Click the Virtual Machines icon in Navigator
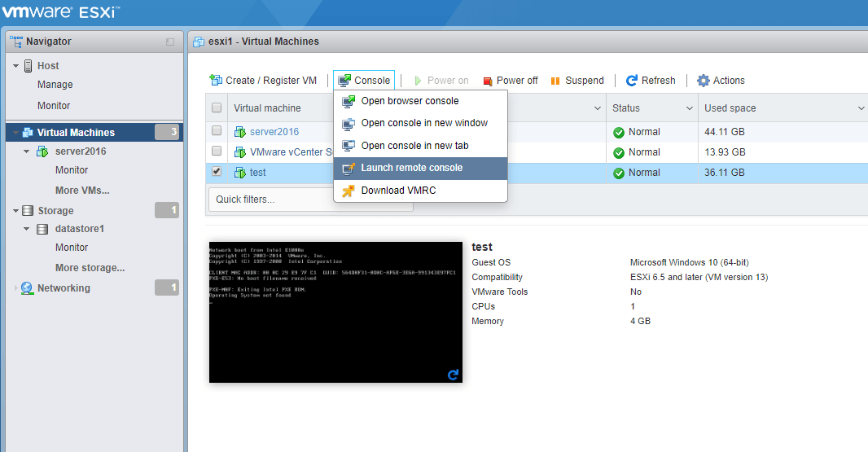Viewport: 868px width, 452px height. (x=28, y=133)
